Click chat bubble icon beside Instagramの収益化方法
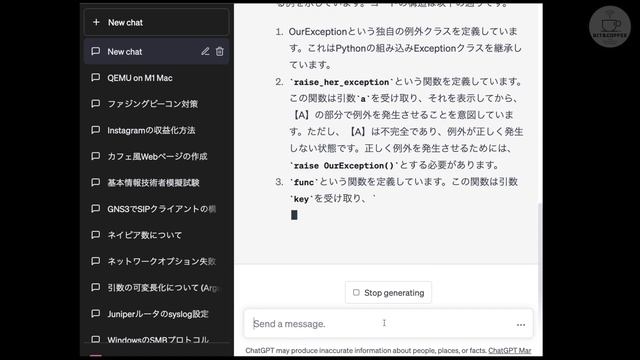The height and width of the screenshot is (360, 640). (96, 130)
